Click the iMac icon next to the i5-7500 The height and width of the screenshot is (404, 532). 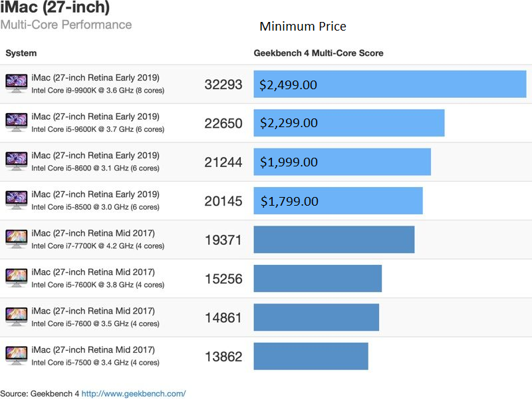coord(16,355)
